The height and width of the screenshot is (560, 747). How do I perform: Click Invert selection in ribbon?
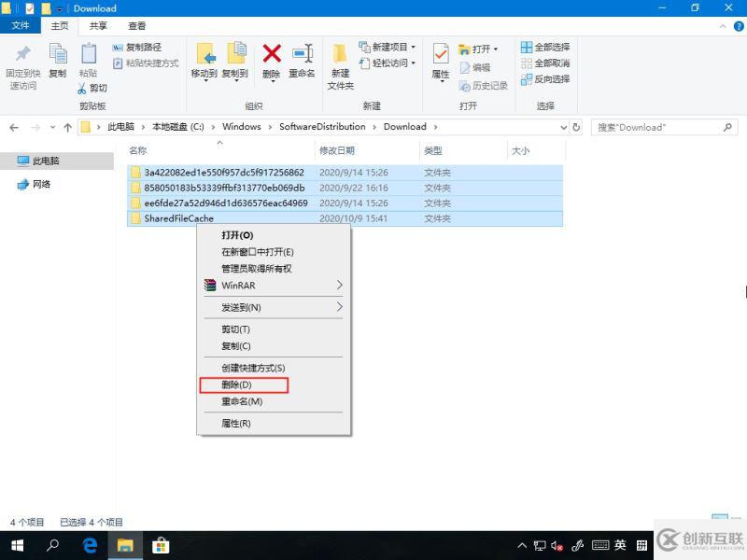(x=545, y=79)
